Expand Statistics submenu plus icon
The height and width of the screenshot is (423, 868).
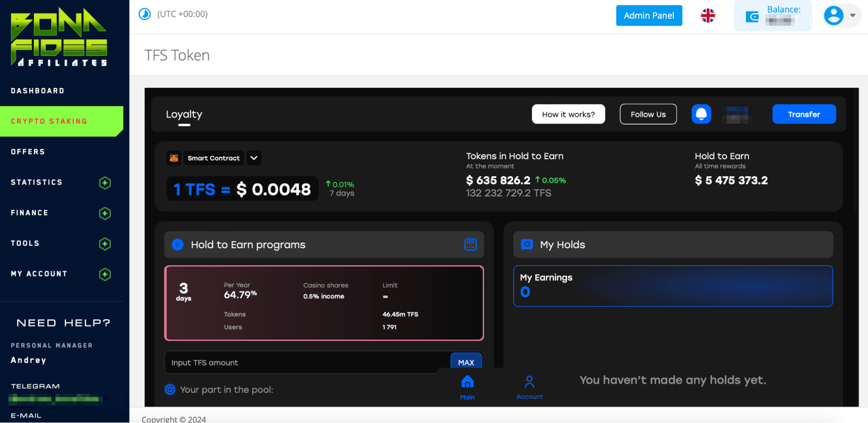click(105, 183)
